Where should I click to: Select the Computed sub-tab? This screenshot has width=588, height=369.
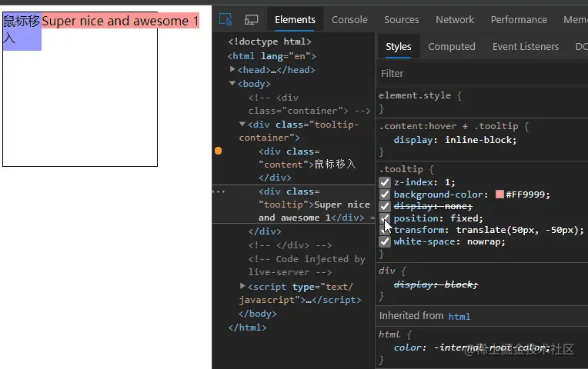click(452, 46)
